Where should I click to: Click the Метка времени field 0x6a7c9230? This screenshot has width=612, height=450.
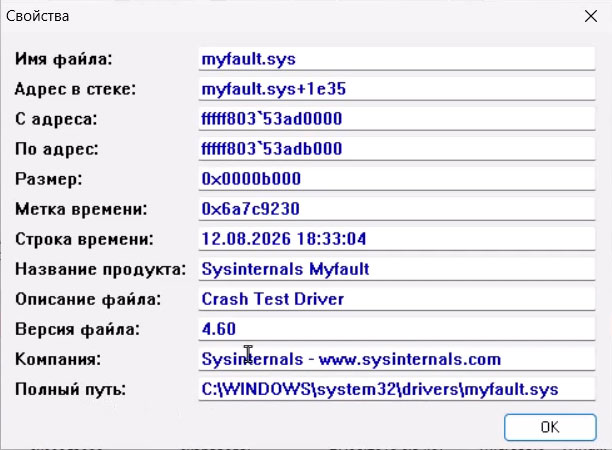pos(397,209)
